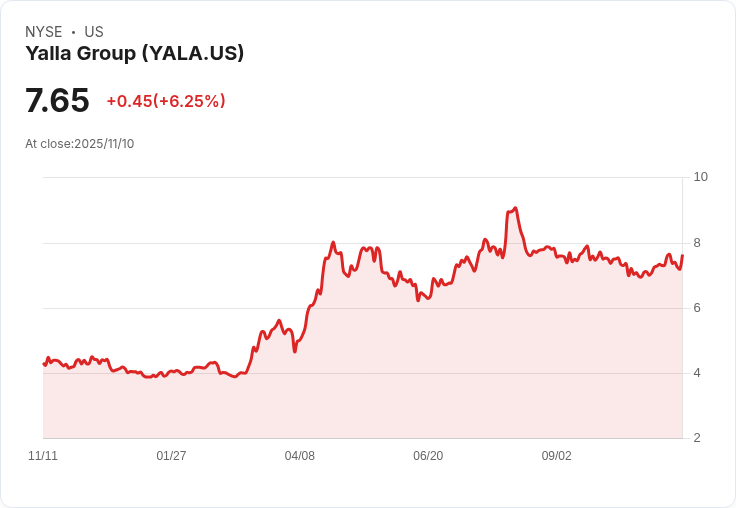736x508 pixels.
Task: Select the 11/11 date on the time axis
Action: pos(43,456)
